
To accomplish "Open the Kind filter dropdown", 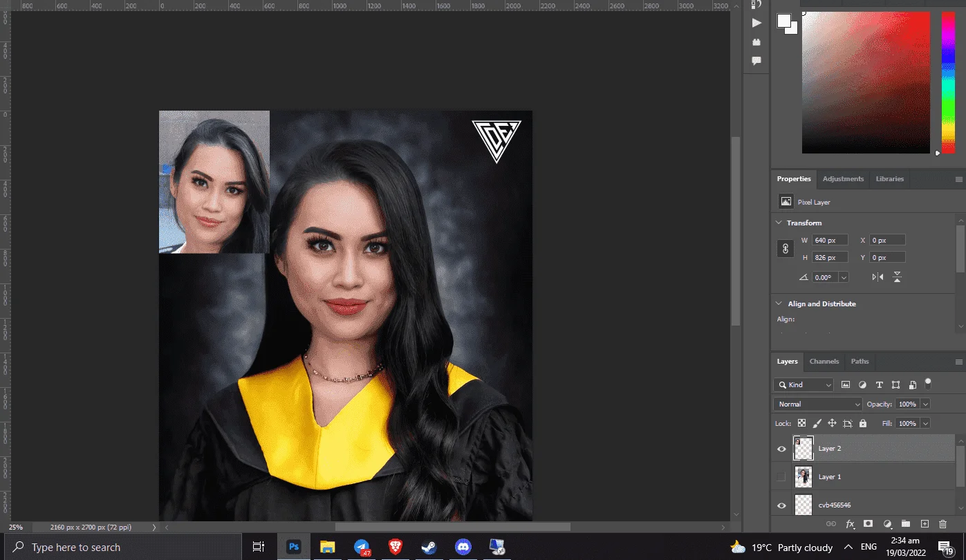I will click(x=804, y=385).
